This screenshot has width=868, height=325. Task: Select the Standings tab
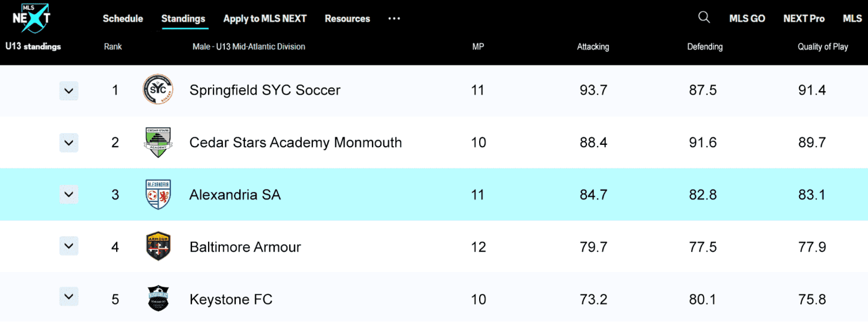click(183, 19)
